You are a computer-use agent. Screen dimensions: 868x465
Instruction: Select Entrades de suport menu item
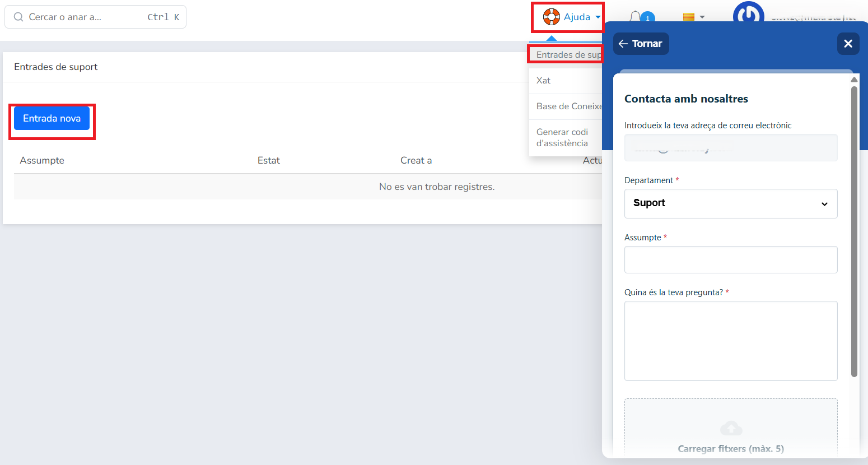566,54
